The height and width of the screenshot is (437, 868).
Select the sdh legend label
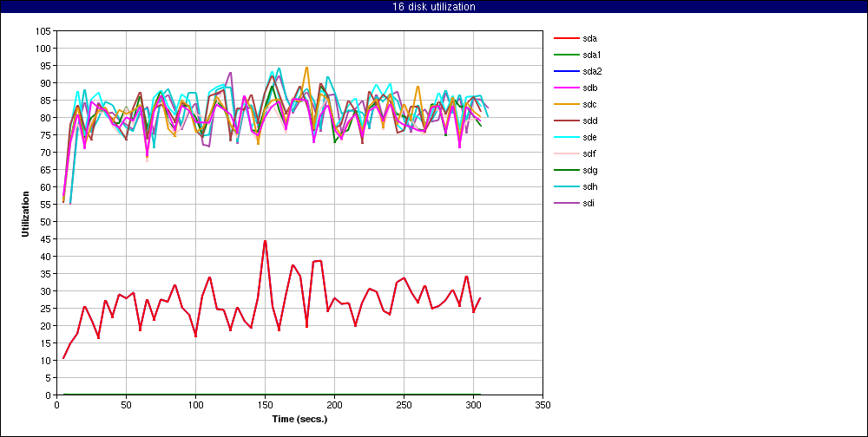click(x=590, y=186)
